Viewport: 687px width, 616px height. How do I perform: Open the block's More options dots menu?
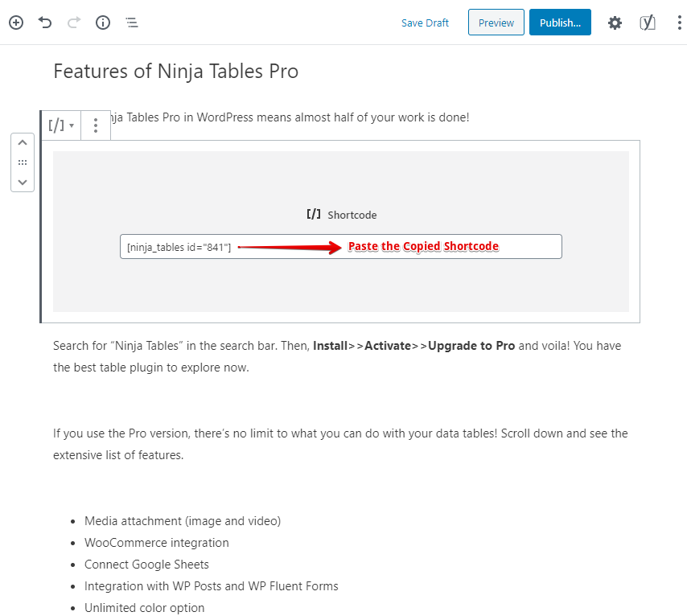coord(96,125)
